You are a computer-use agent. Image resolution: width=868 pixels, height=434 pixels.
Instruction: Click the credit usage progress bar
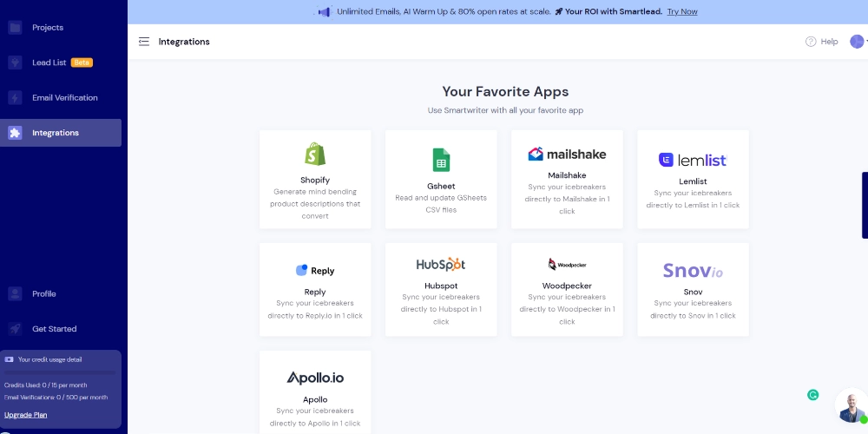pos(61,372)
